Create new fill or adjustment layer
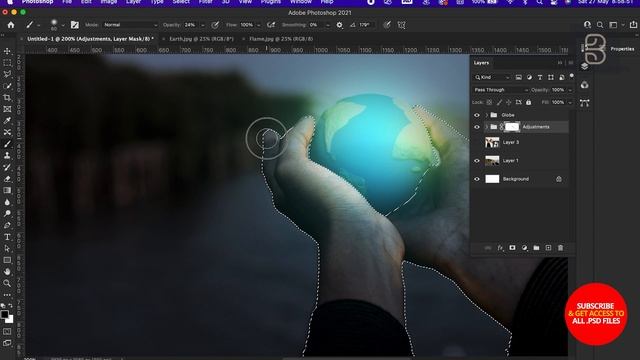Image resolution: width=640 pixels, height=360 pixels. point(524,248)
